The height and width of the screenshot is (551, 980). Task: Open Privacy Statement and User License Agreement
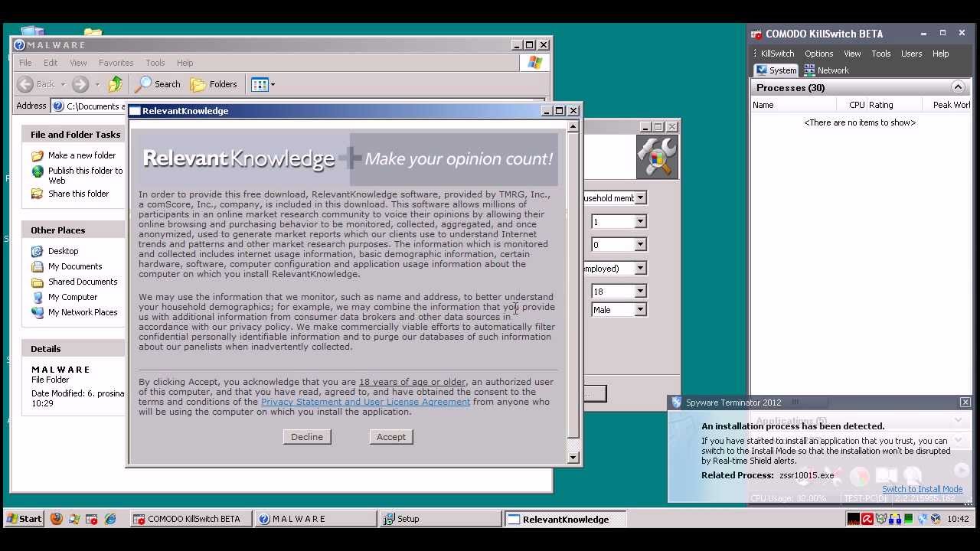coord(365,402)
